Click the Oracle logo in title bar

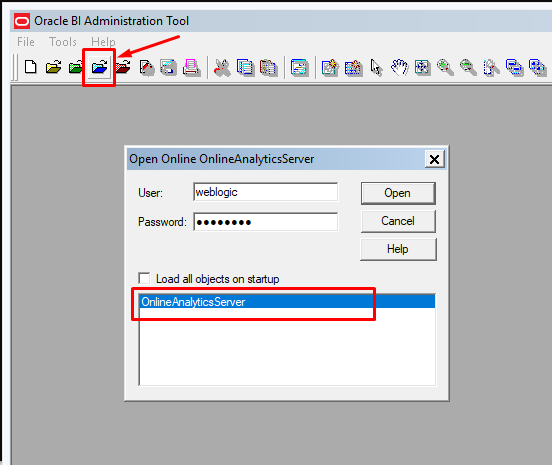click(x=22, y=21)
